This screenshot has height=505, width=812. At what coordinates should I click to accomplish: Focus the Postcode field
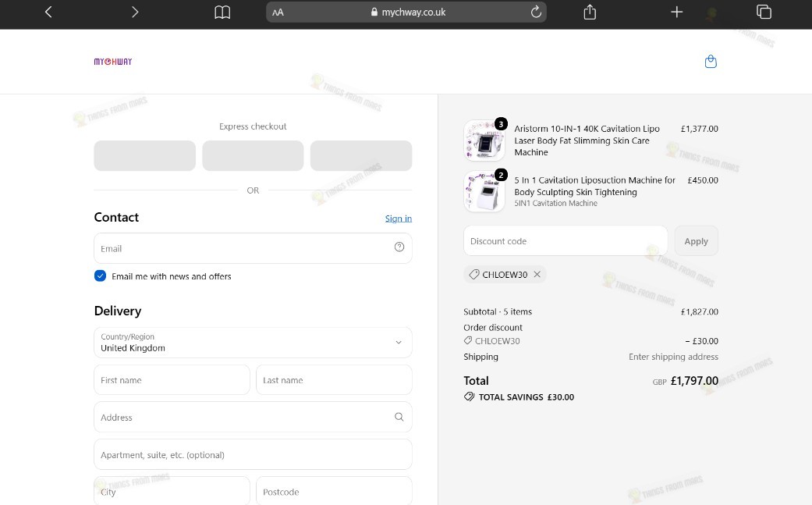click(x=334, y=491)
